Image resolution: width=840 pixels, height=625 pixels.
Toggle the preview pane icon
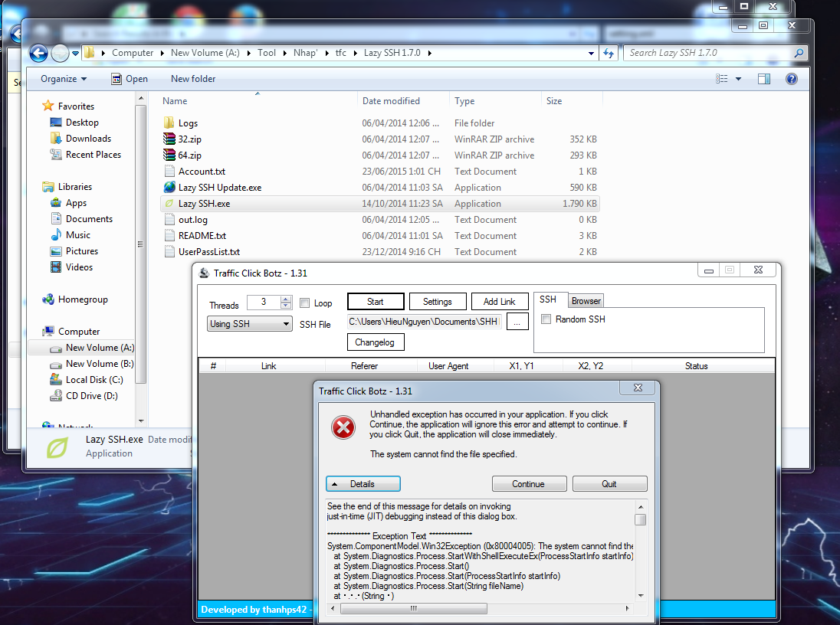click(763, 79)
